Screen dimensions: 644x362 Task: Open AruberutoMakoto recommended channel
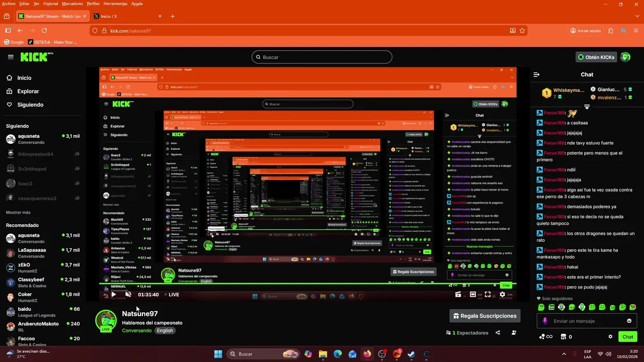[x=43, y=327]
